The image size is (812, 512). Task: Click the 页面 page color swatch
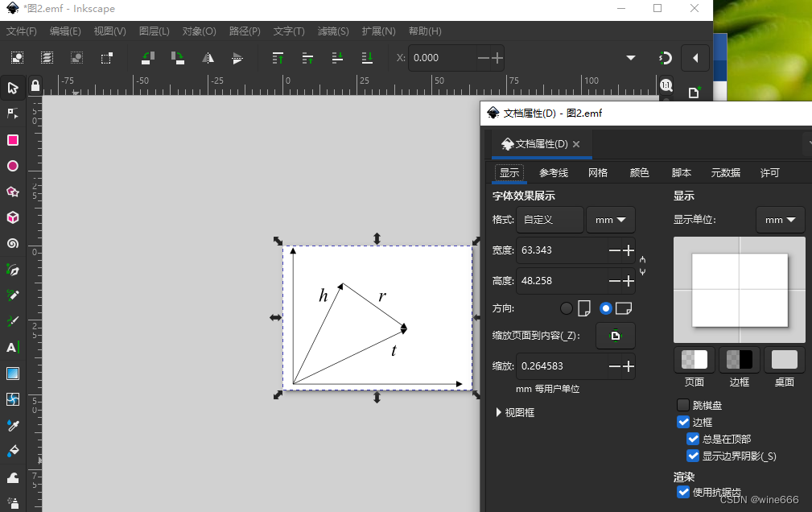(x=695, y=360)
